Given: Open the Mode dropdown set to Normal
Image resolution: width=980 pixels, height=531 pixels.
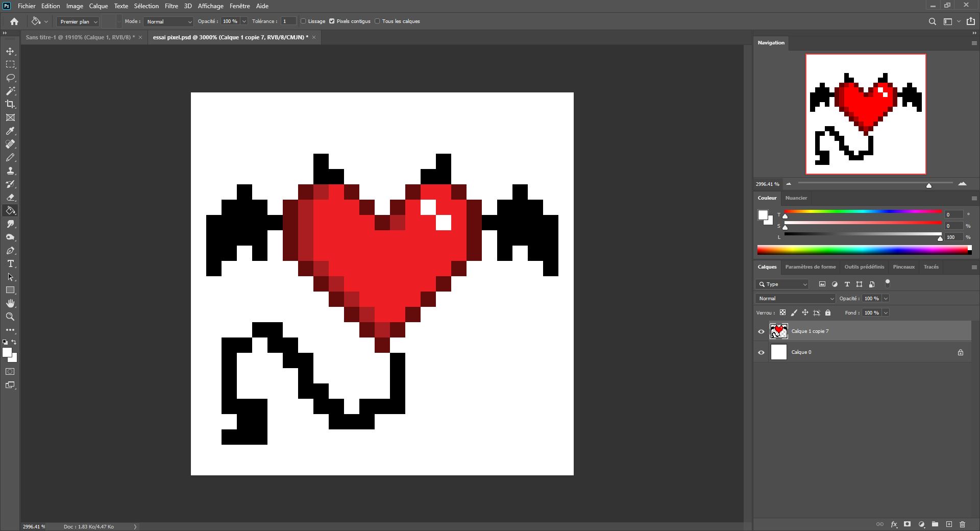Looking at the screenshot, I should click(x=168, y=21).
